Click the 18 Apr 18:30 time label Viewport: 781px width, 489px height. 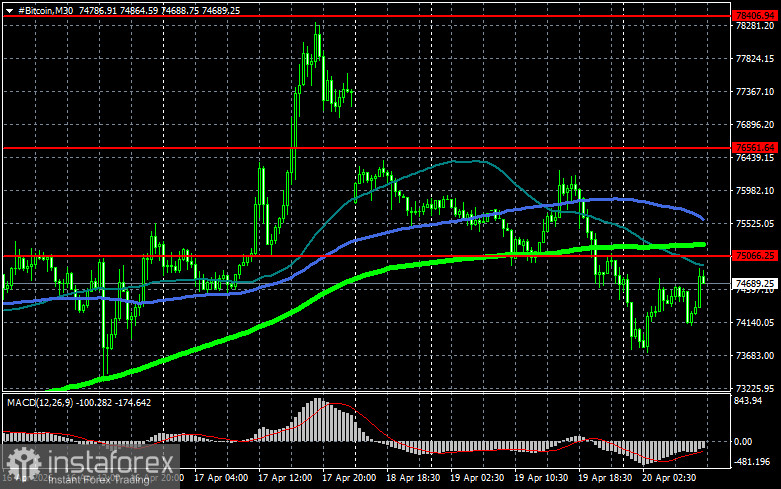(x=413, y=478)
